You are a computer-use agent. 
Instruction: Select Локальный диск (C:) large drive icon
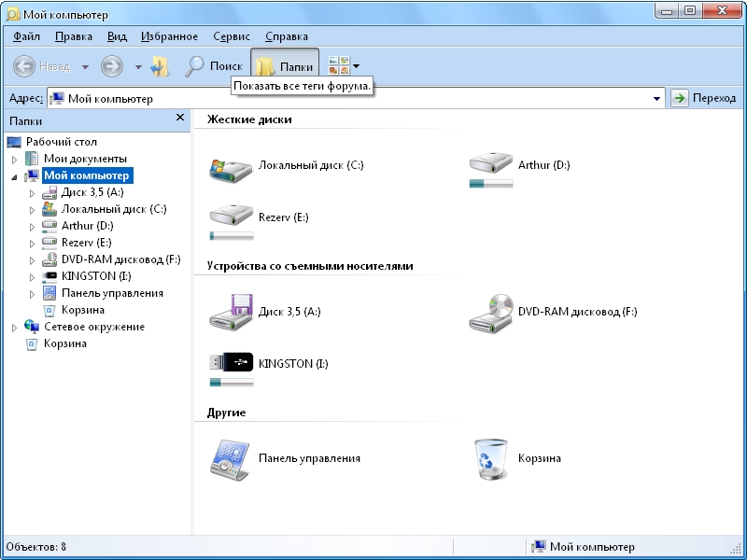(x=231, y=170)
